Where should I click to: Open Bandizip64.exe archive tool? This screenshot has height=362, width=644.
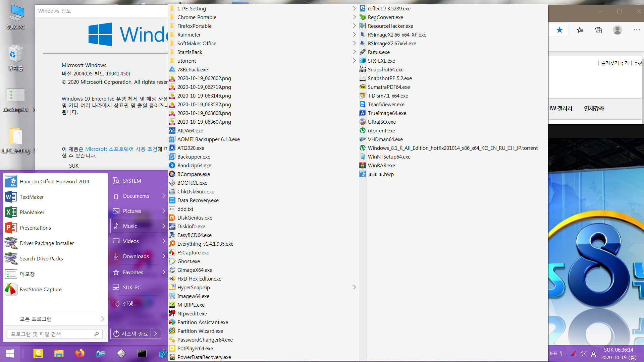tap(194, 165)
